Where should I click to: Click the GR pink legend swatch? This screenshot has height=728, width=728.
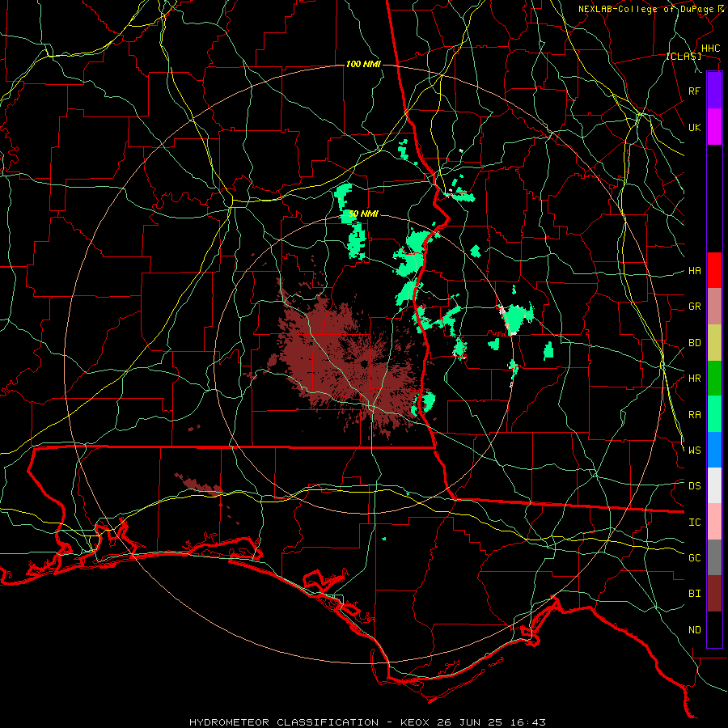point(714,307)
